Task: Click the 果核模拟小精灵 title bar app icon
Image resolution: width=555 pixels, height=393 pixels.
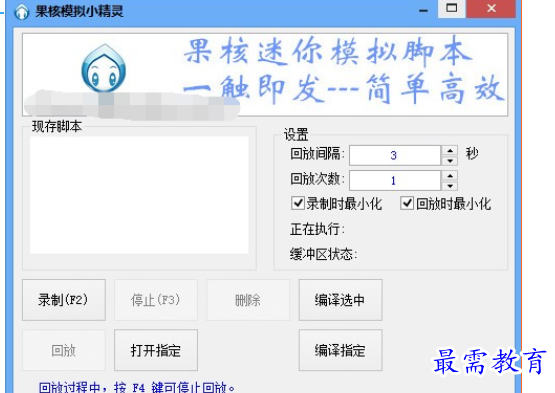Action: pyautogui.click(x=22, y=12)
